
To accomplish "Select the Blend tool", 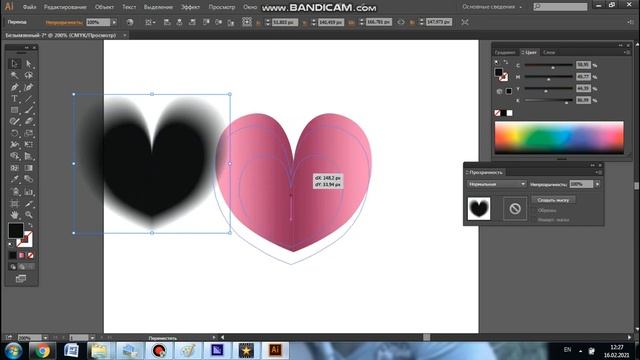I will [29, 179].
